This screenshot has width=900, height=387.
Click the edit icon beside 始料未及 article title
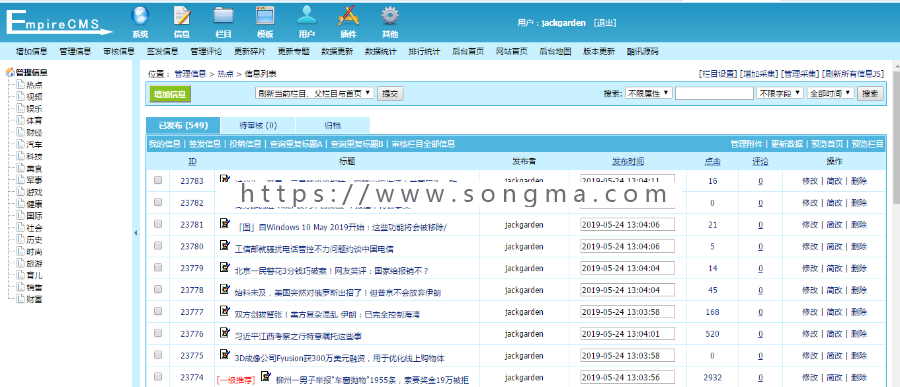[x=225, y=288]
